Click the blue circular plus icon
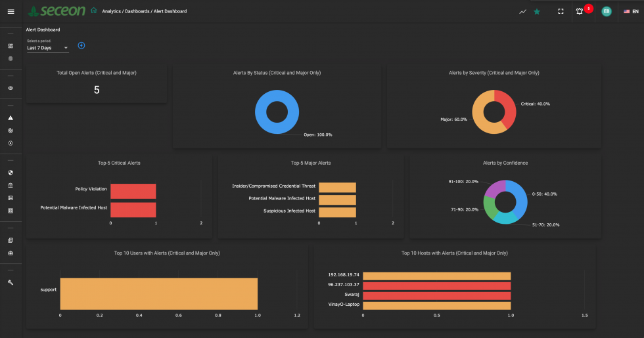 81,45
